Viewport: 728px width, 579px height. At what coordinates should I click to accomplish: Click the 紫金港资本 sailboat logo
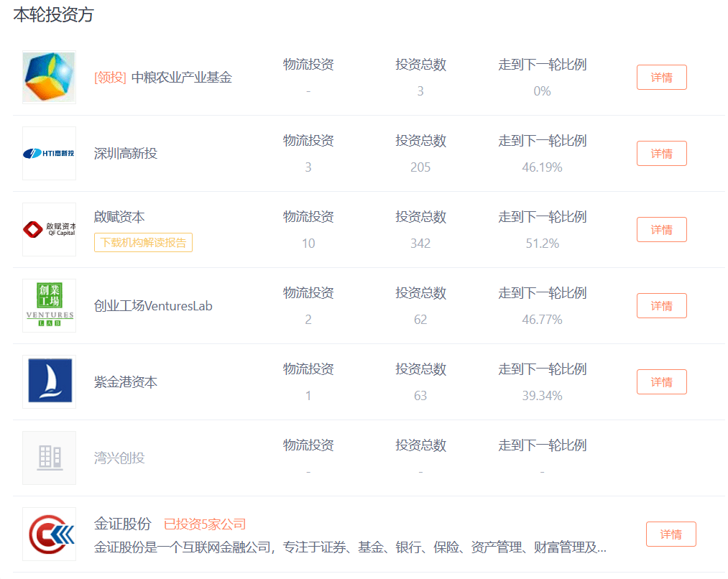(x=49, y=381)
